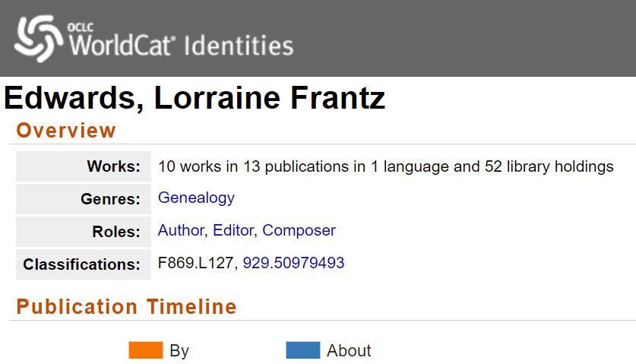Click the Classifications row label
This screenshot has height=364, width=636.
point(82,264)
